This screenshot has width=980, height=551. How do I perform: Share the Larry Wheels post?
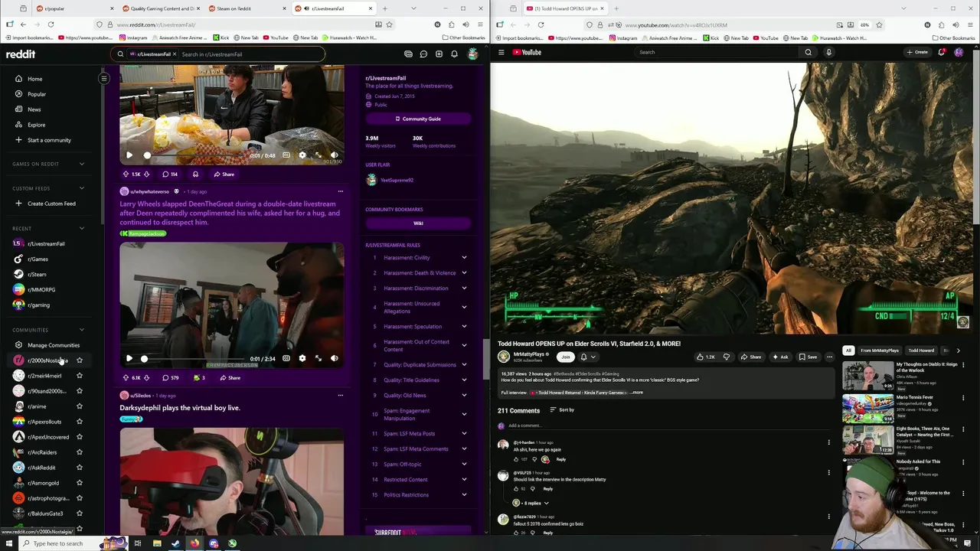click(230, 377)
